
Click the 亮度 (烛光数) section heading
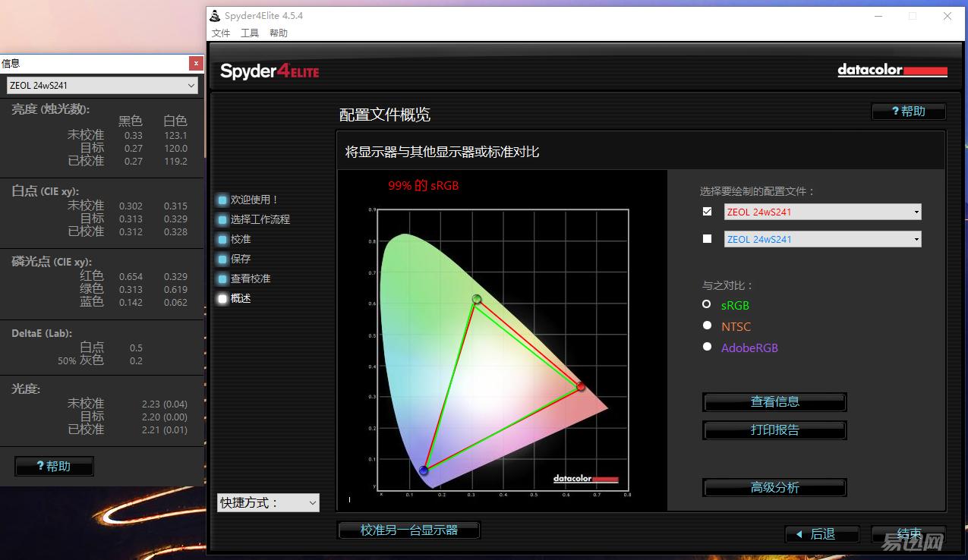coord(50,109)
